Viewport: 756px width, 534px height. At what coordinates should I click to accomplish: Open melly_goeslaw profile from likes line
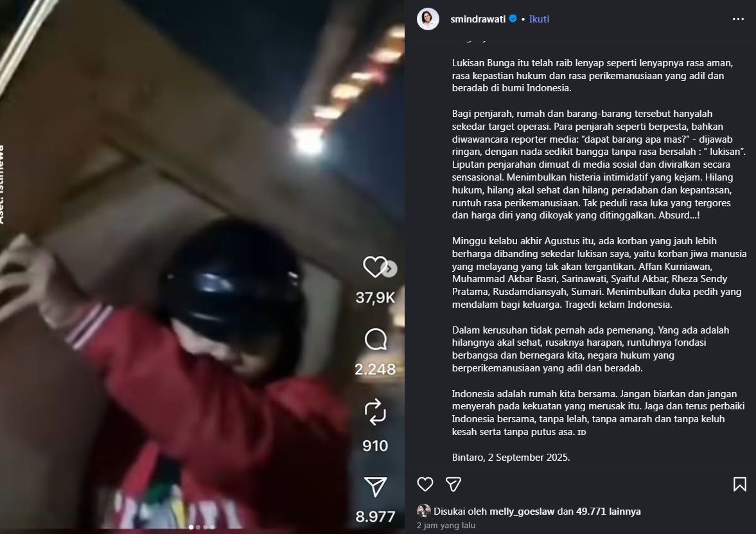(x=522, y=512)
